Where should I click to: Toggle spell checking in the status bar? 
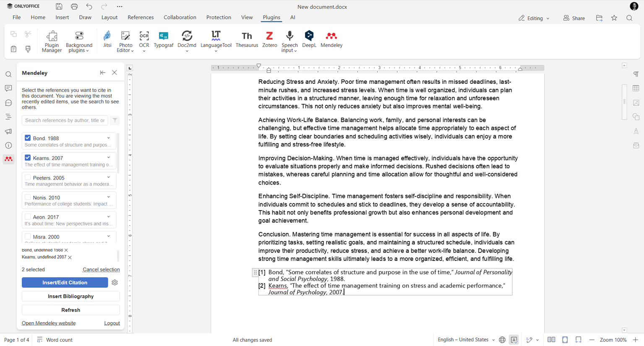point(514,340)
